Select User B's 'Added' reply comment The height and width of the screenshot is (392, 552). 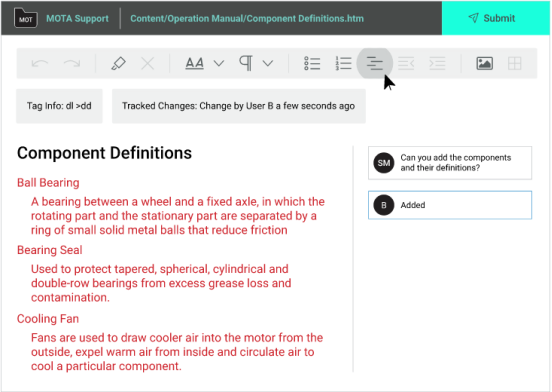[450, 205]
